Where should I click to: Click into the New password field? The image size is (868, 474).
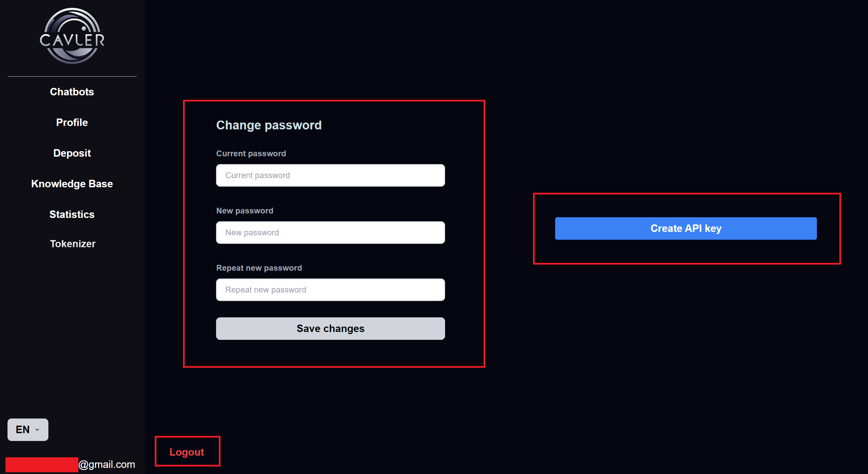(331, 233)
